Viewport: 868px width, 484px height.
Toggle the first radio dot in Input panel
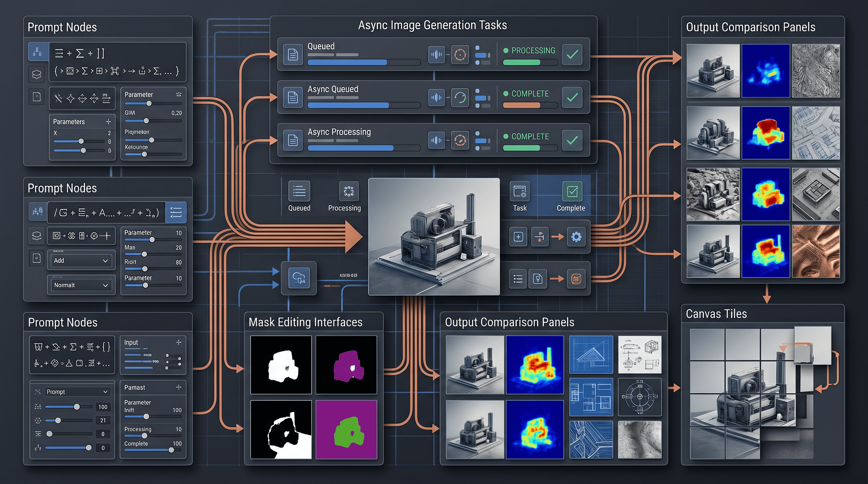coord(167,355)
